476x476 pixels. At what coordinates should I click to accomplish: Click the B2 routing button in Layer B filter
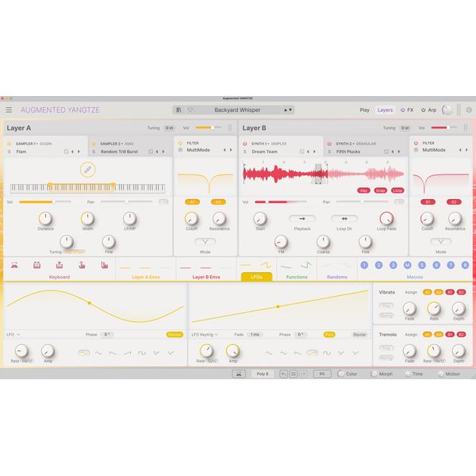pyautogui.click(x=454, y=202)
